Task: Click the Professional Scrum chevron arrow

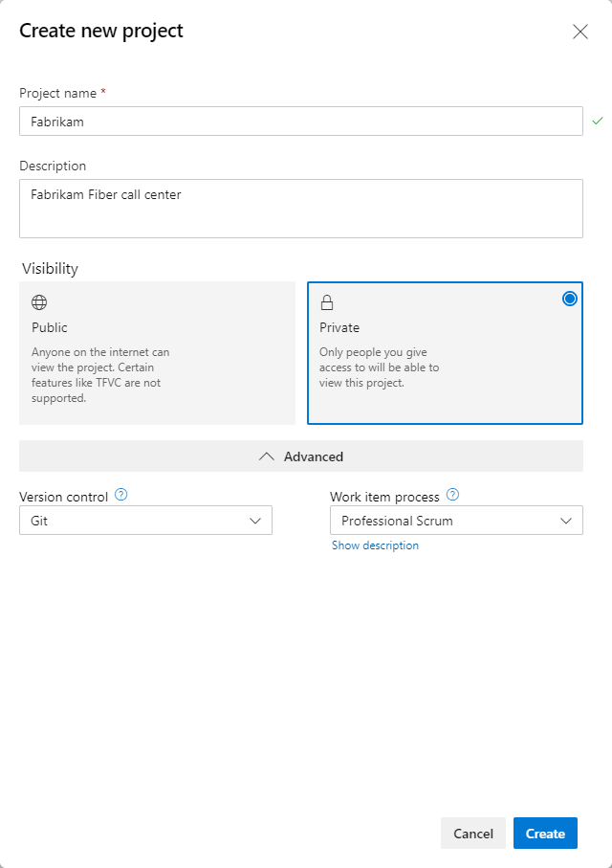Action: (x=565, y=521)
